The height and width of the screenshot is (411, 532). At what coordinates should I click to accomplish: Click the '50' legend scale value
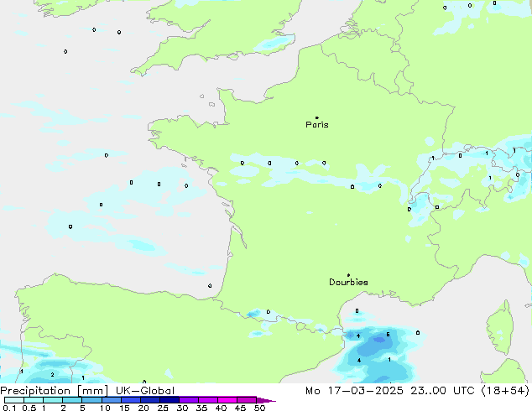click(260, 408)
